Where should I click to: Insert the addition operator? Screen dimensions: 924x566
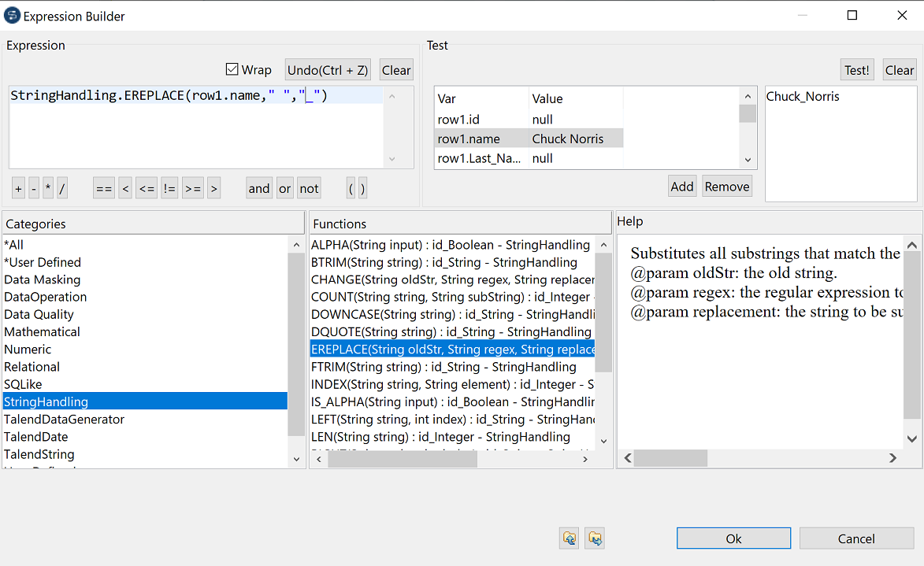point(18,187)
